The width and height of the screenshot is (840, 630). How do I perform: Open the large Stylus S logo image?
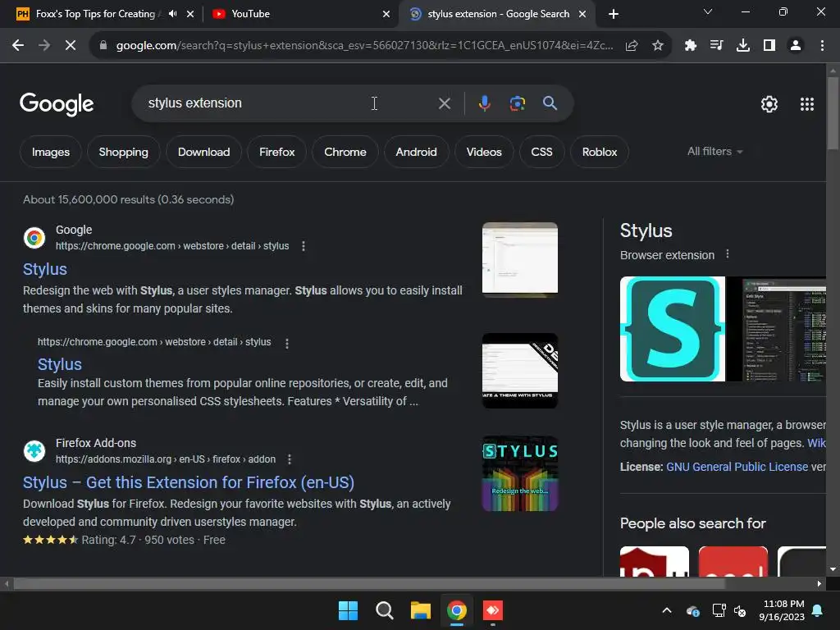point(673,329)
